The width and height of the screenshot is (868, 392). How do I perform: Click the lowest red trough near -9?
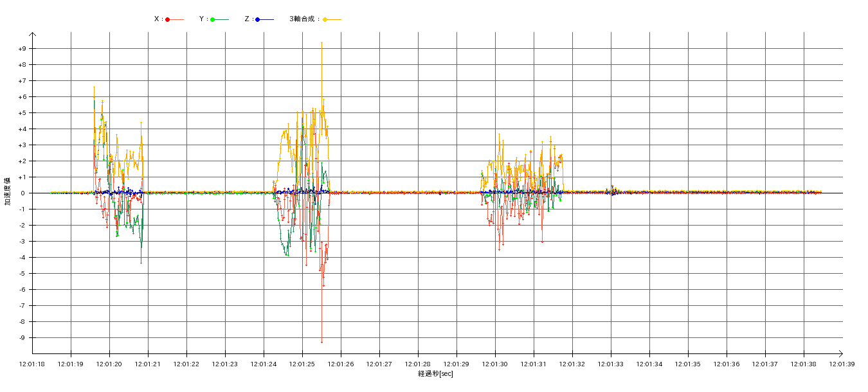tap(321, 342)
